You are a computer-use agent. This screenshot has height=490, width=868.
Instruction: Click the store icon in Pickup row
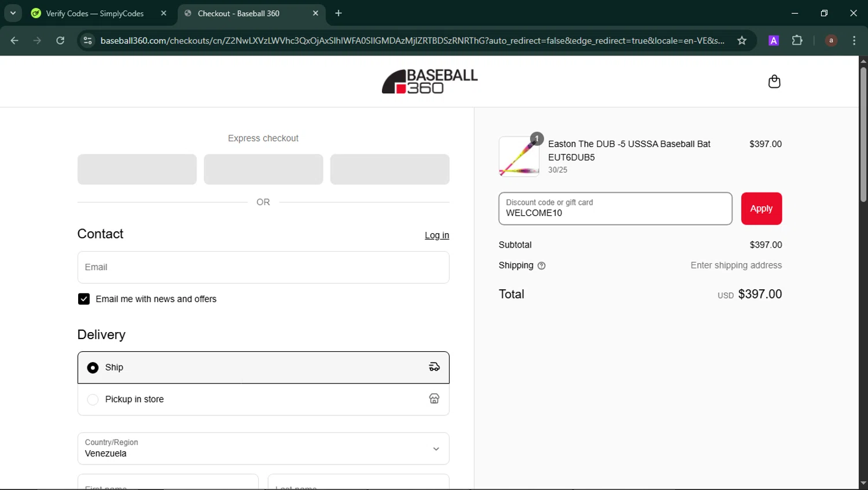[434, 399]
